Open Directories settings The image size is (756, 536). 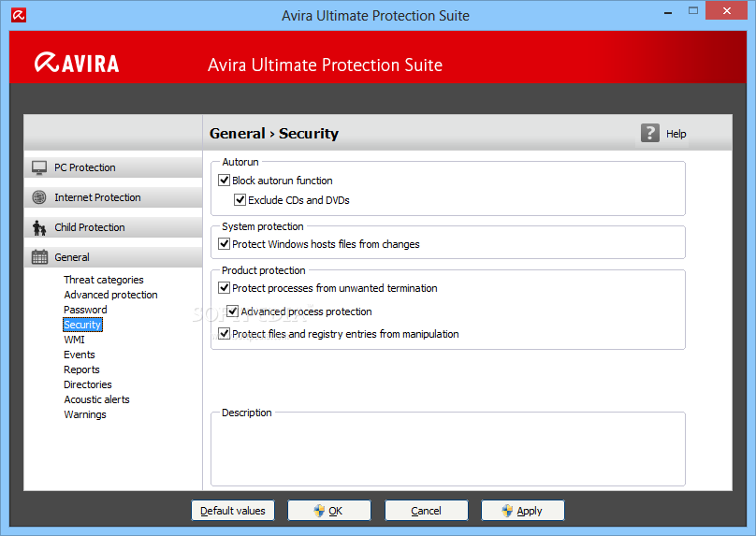pyautogui.click(x=88, y=384)
